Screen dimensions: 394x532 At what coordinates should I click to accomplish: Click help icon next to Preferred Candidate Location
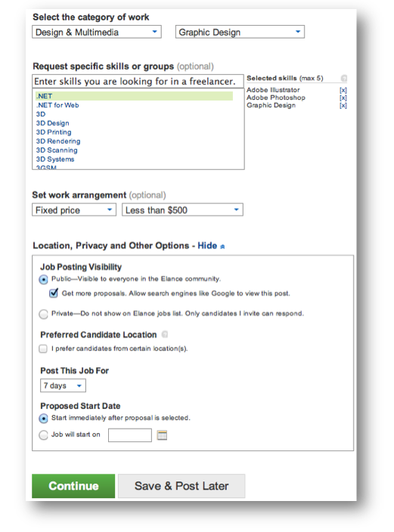[165, 335]
